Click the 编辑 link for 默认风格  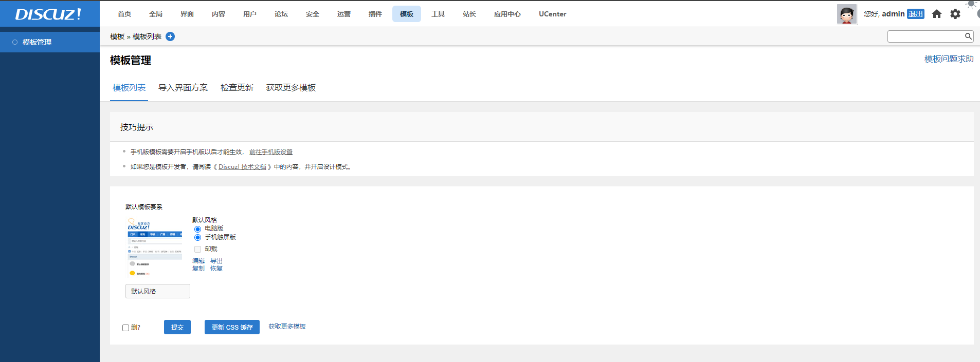click(x=198, y=261)
